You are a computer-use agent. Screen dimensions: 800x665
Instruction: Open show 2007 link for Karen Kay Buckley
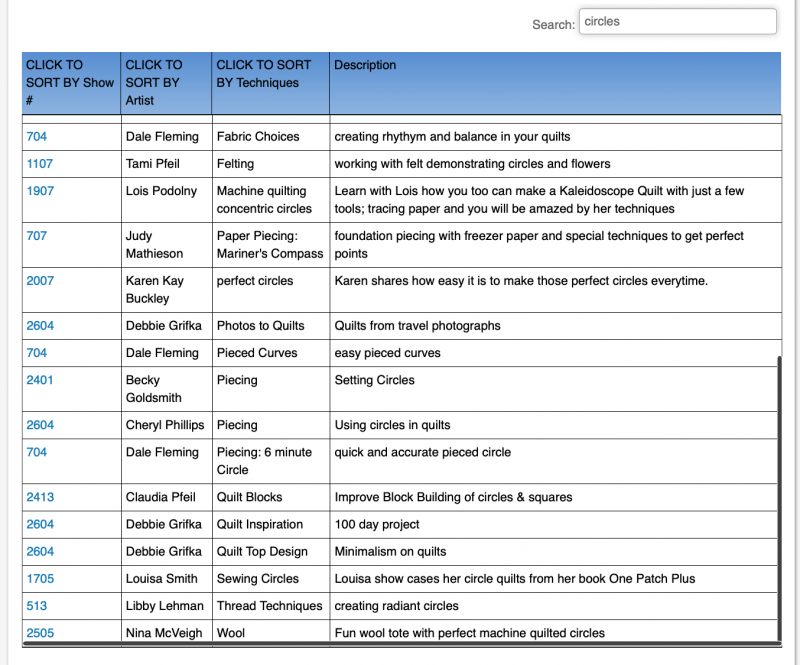[40, 281]
